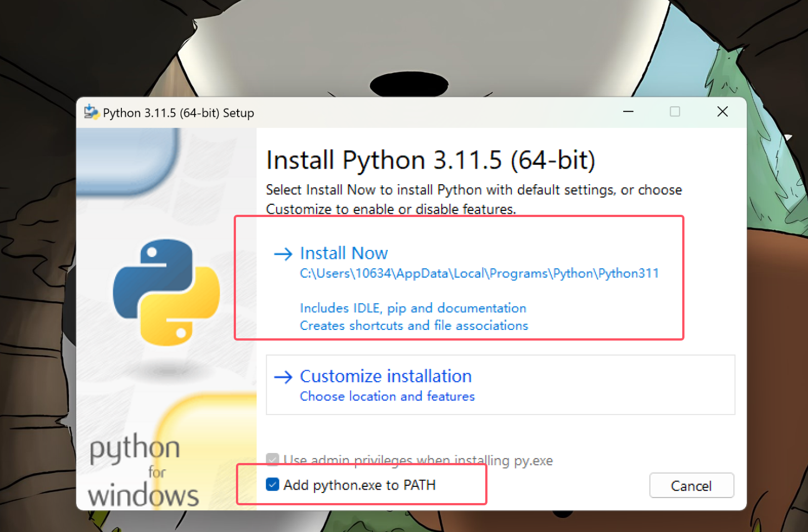Image resolution: width=808 pixels, height=532 pixels.
Task: Close the Python 3.11.5 Setup window
Action: (x=722, y=112)
